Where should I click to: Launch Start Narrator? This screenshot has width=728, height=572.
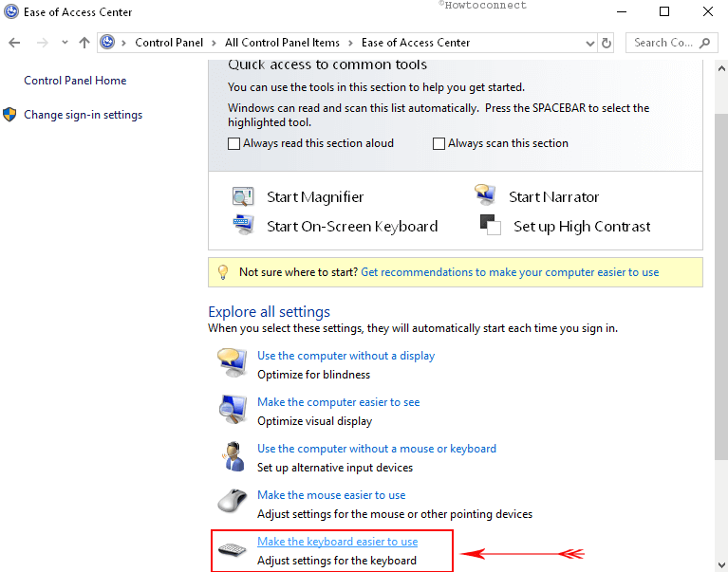(554, 197)
